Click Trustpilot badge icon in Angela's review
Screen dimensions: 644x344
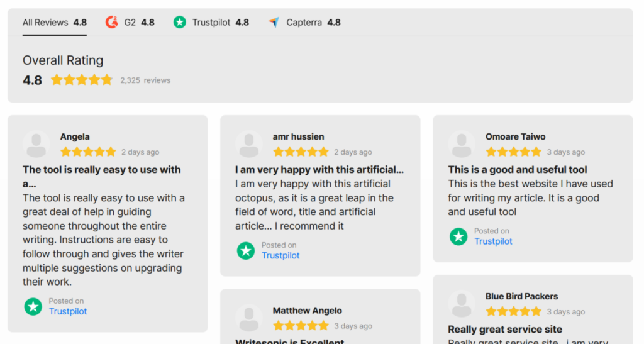(x=33, y=307)
